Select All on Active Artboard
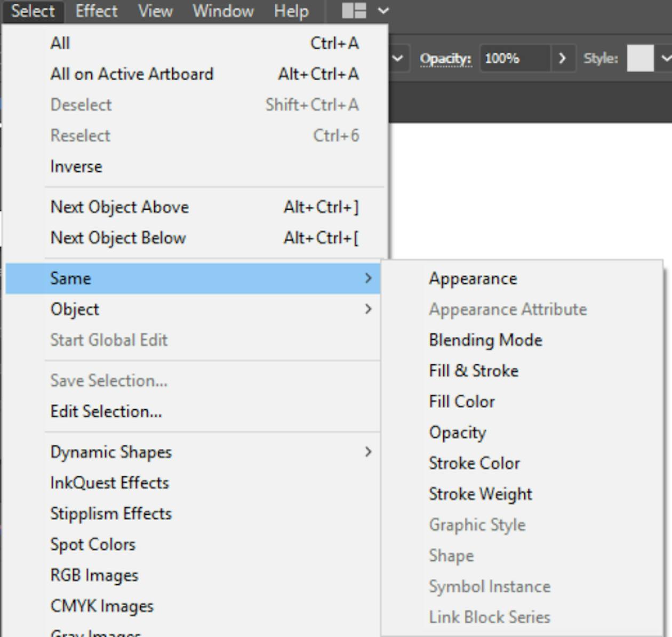Image resolution: width=672 pixels, height=637 pixels. click(x=132, y=74)
